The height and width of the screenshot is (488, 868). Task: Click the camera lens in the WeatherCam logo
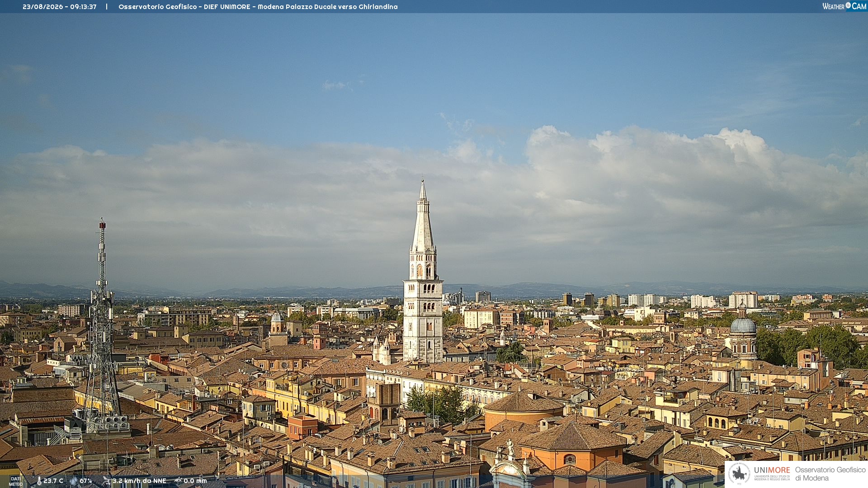pos(848,5)
